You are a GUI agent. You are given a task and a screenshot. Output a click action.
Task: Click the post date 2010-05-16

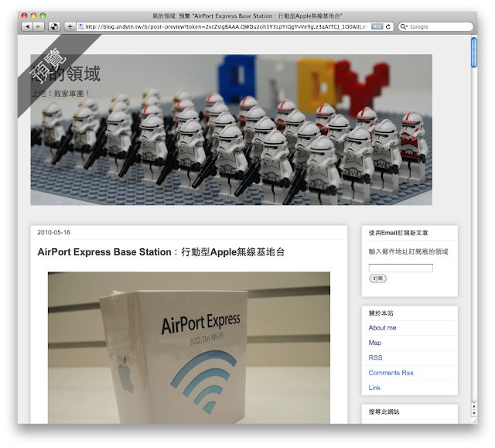pos(53,232)
